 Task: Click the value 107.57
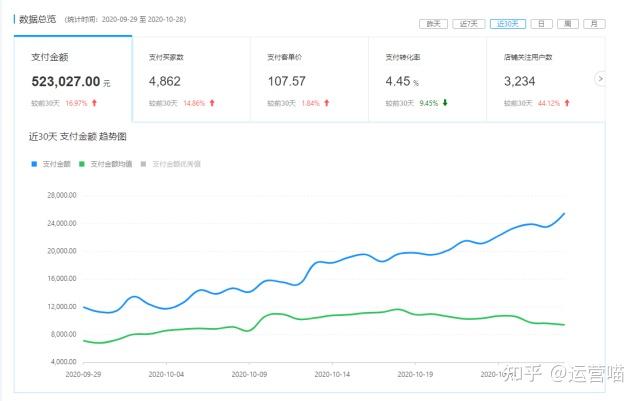(287, 81)
